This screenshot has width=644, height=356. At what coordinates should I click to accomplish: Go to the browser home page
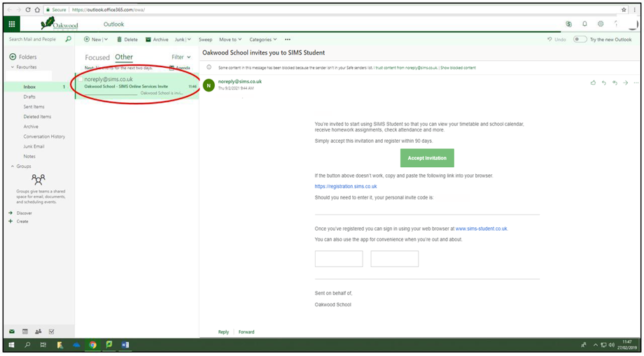click(x=37, y=9)
